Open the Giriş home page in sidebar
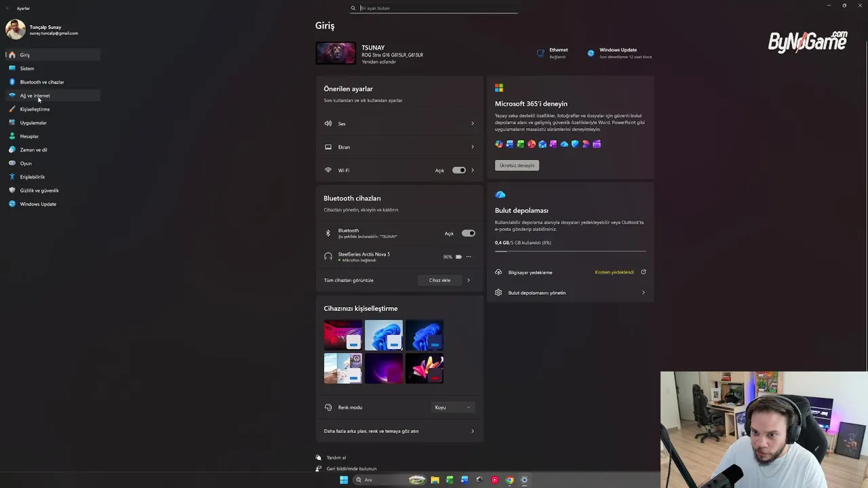Viewport: 868px width, 488px height. click(x=53, y=55)
